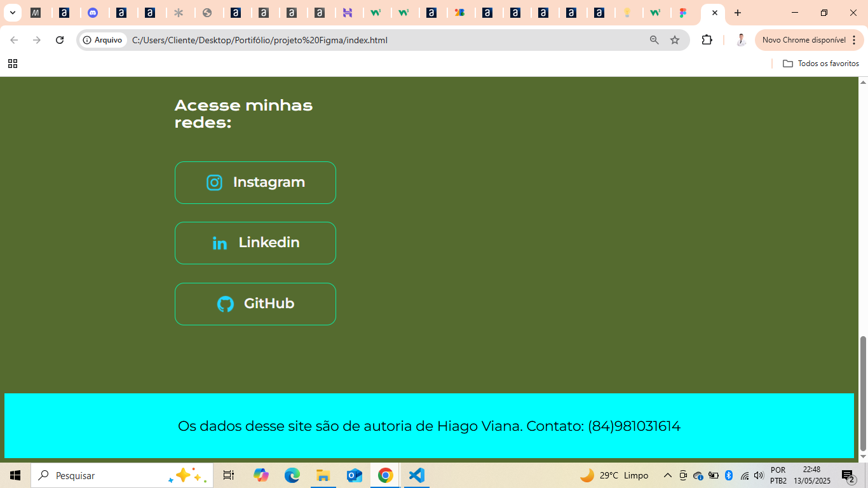868x488 pixels.
Task: Open the network Wi-Fi tray icon
Action: [745, 475]
